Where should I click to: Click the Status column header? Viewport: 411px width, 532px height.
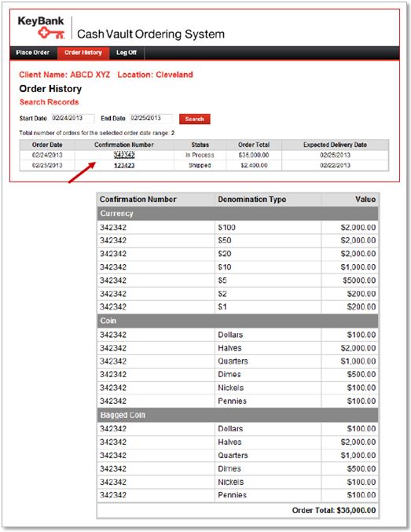tap(200, 145)
